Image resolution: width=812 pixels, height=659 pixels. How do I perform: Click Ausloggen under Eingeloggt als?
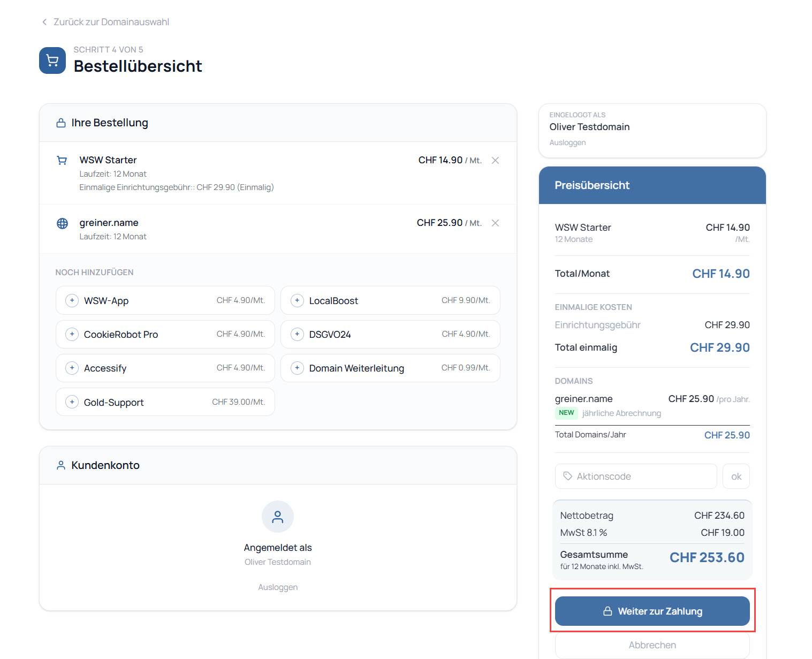pos(567,142)
